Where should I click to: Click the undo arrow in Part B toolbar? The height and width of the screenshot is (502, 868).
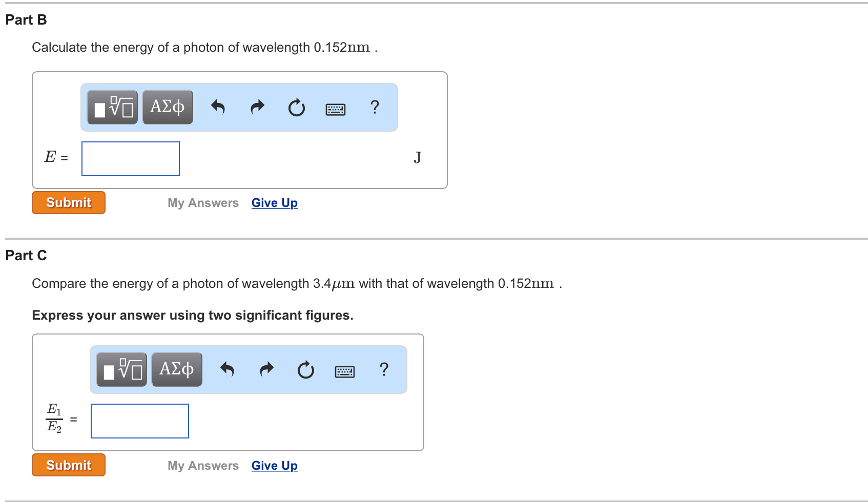point(218,107)
